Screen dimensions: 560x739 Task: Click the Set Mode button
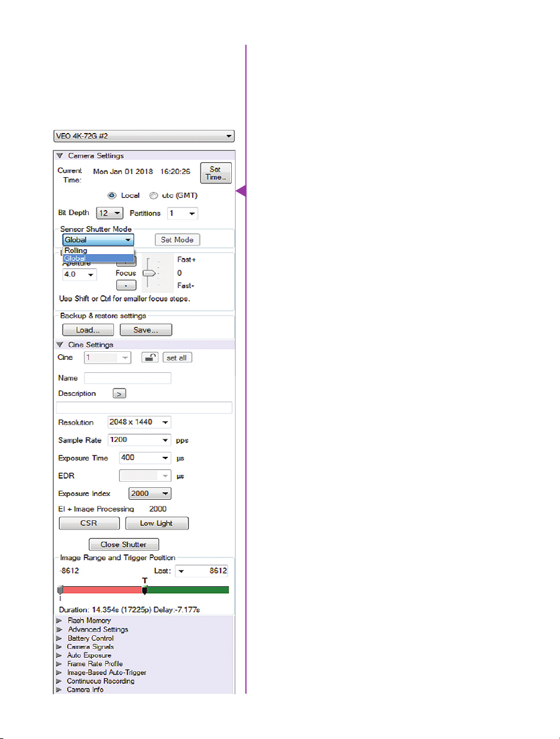177,240
